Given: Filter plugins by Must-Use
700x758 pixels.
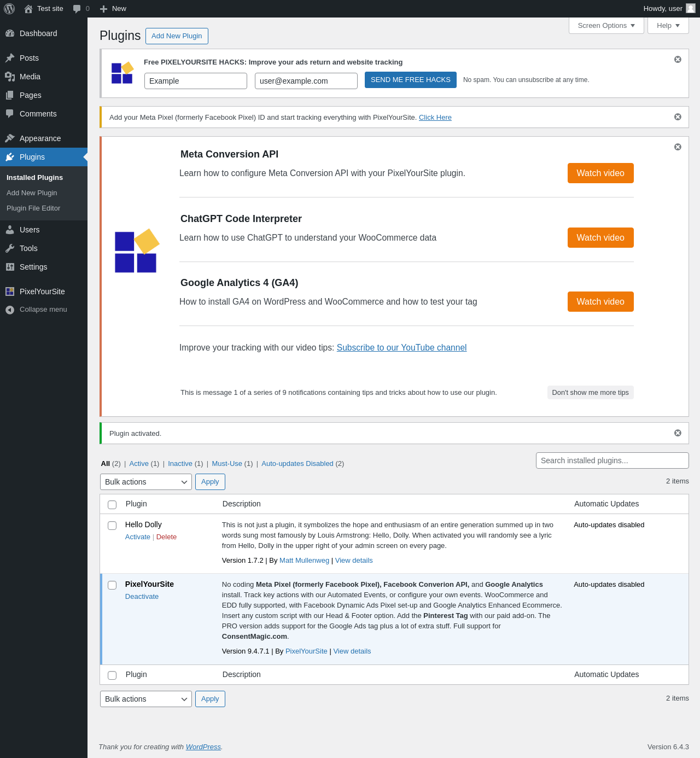Looking at the screenshot, I should [x=227, y=463].
